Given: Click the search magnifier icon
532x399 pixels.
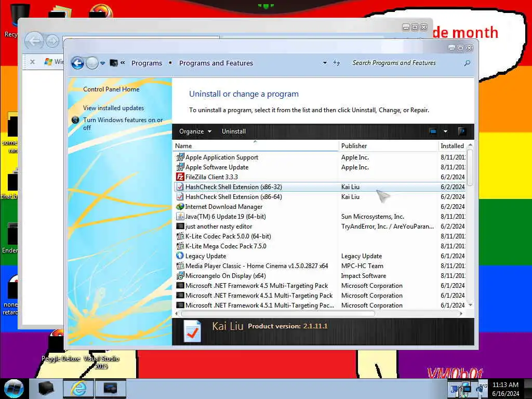Looking at the screenshot, I should (x=467, y=63).
